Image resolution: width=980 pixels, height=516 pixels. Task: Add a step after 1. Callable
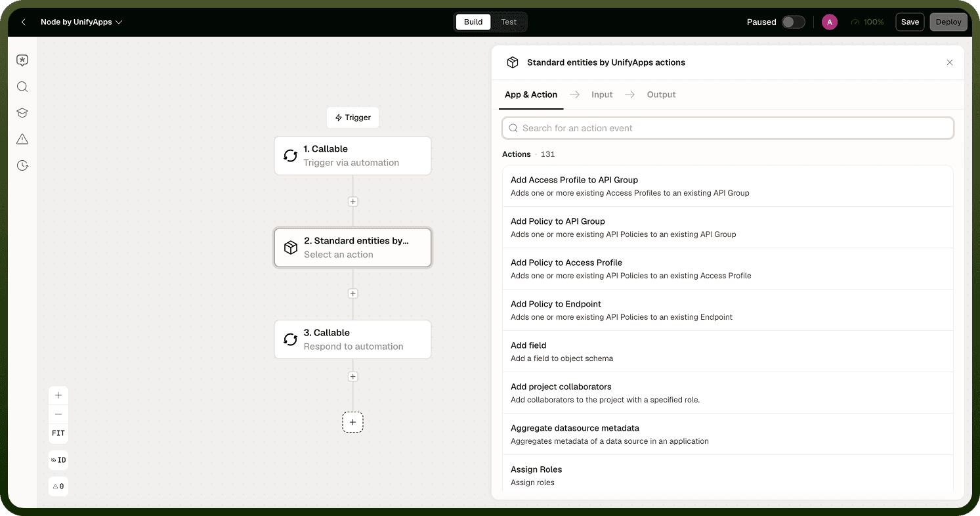tap(352, 202)
